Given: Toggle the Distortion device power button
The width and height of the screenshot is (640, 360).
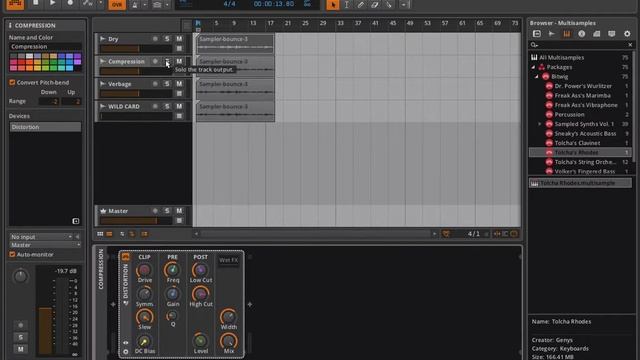Looking at the screenshot, I should [125, 257].
